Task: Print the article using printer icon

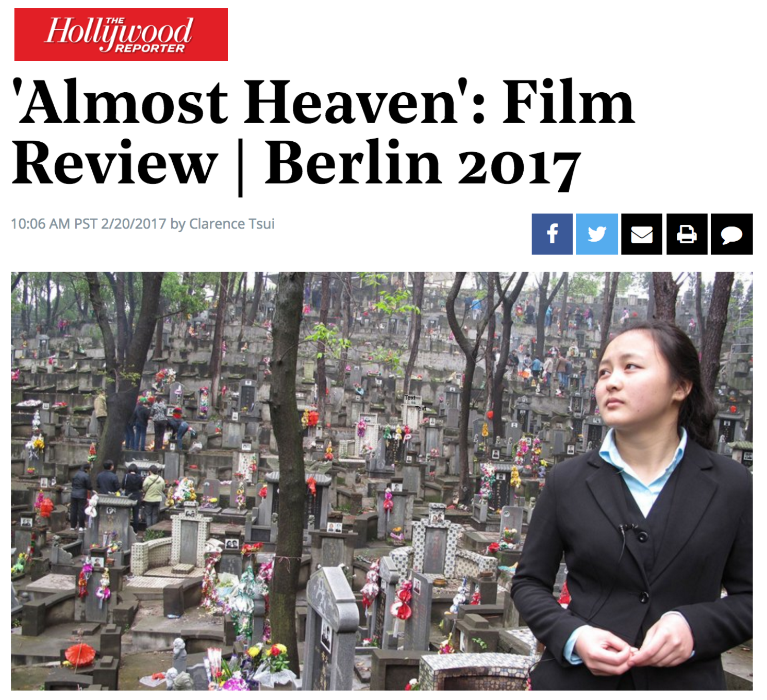Action: pyautogui.click(x=687, y=234)
